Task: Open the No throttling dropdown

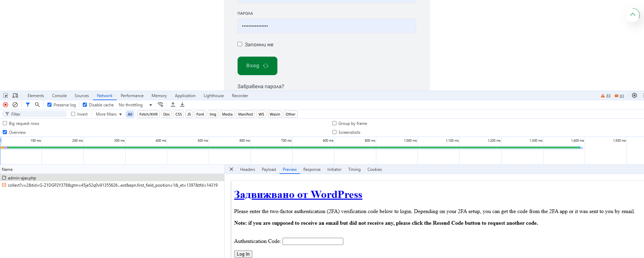Action: (x=135, y=105)
